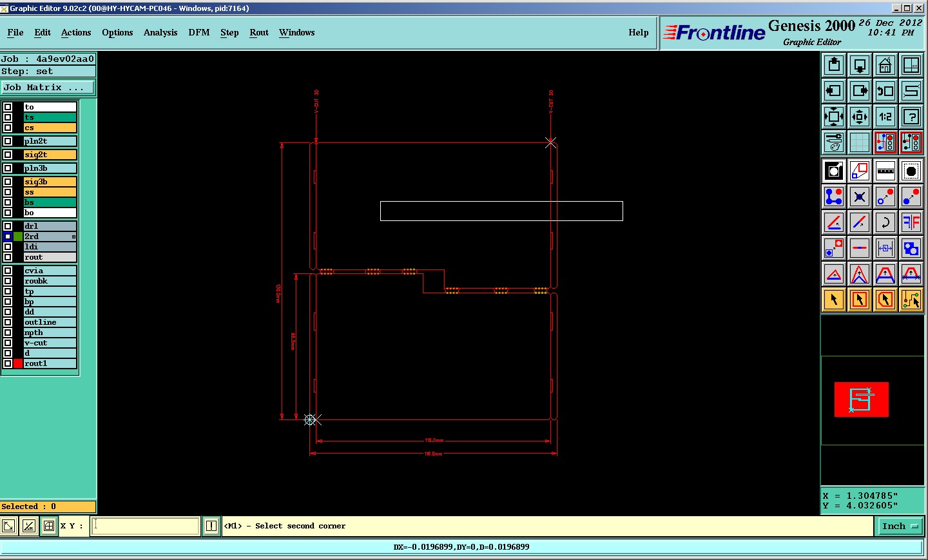Viewport: 928px width, 560px height.
Task: Click the zoom-out contracting arrows icon
Action: point(860,117)
